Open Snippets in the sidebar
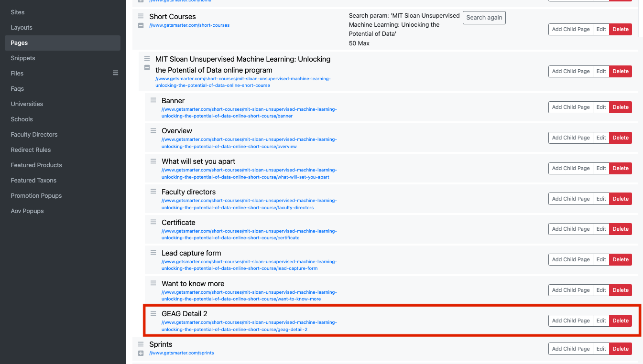 tap(23, 58)
